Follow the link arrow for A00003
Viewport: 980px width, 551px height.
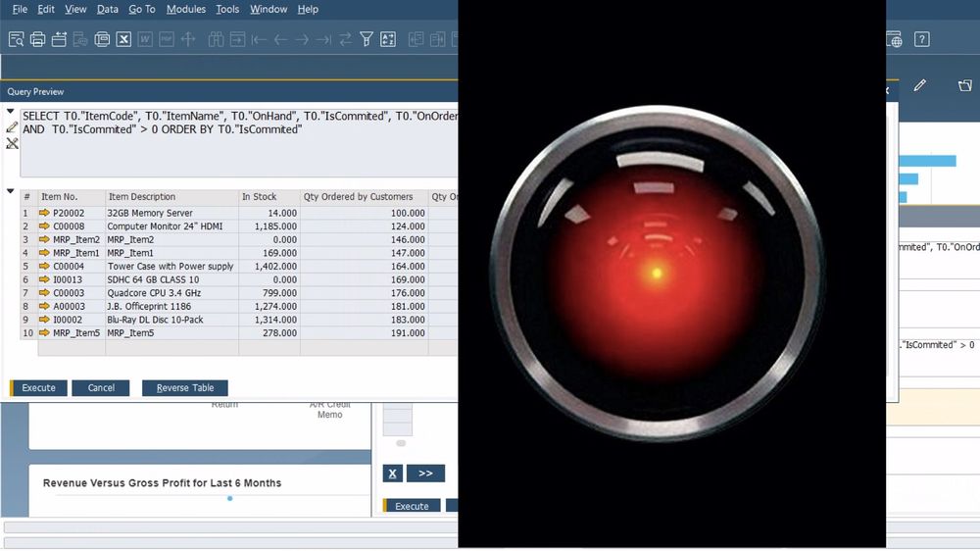[x=44, y=306]
